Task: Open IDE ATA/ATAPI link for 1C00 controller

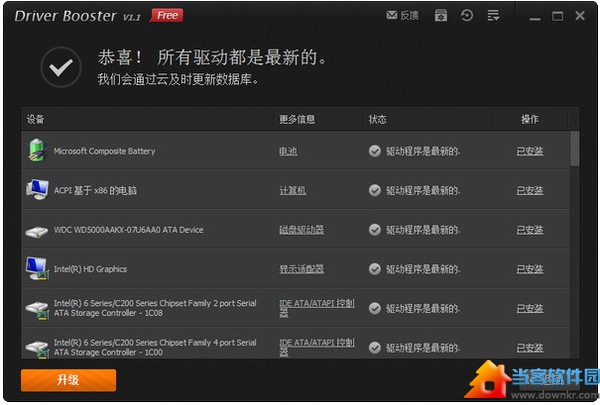Action: [x=317, y=348]
